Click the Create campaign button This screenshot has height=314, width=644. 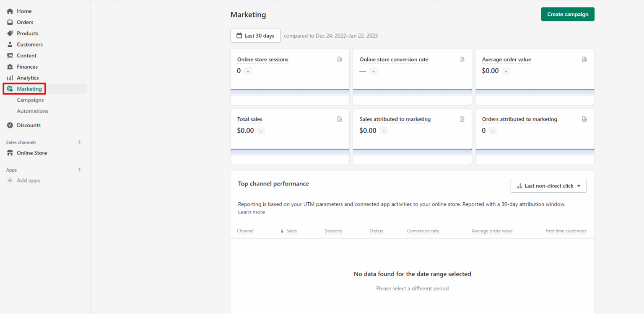(x=568, y=14)
